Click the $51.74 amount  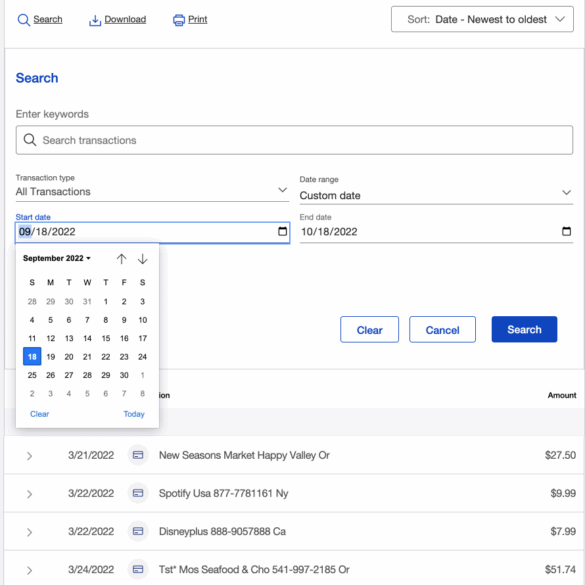coord(560,569)
